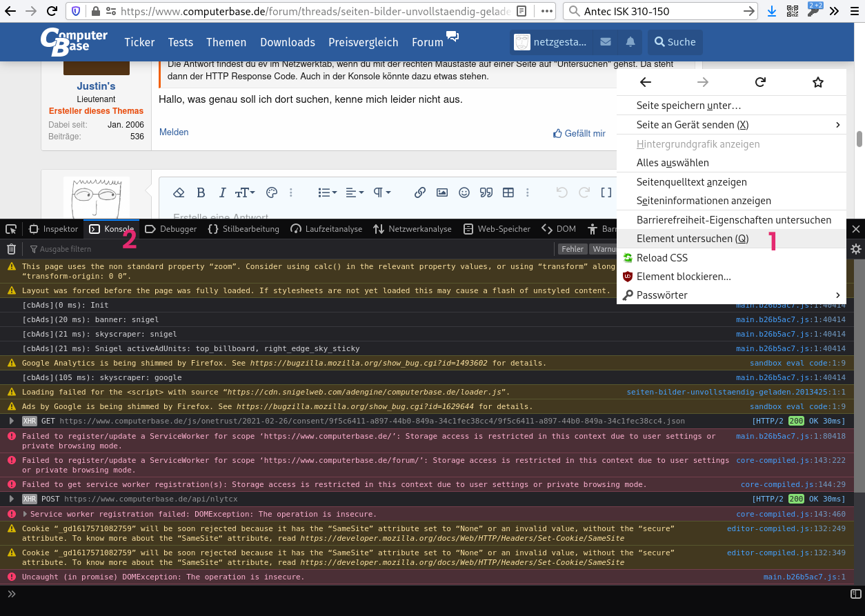Switch to the Debugger devtools tab

171,229
